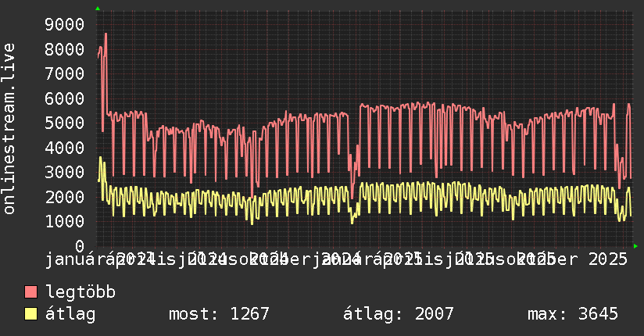The width and height of the screenshot is (644, 336).
Task: Select the legtöbb legend label
Action: [x=80, y=291]
